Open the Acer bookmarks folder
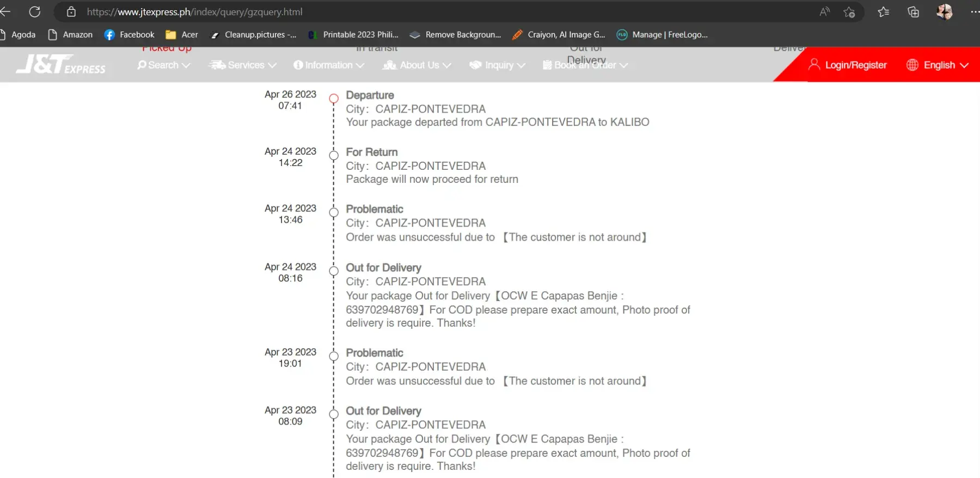 tap(182, 35)
